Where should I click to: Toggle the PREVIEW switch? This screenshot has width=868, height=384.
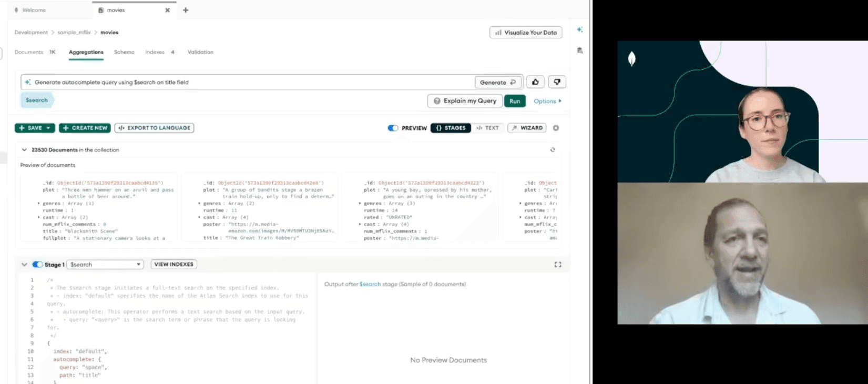point(393,128)
